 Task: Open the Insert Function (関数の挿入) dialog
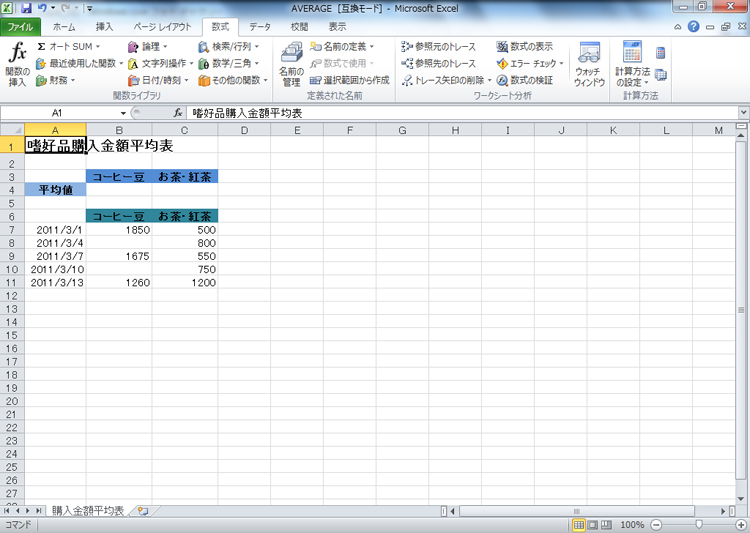17,64
